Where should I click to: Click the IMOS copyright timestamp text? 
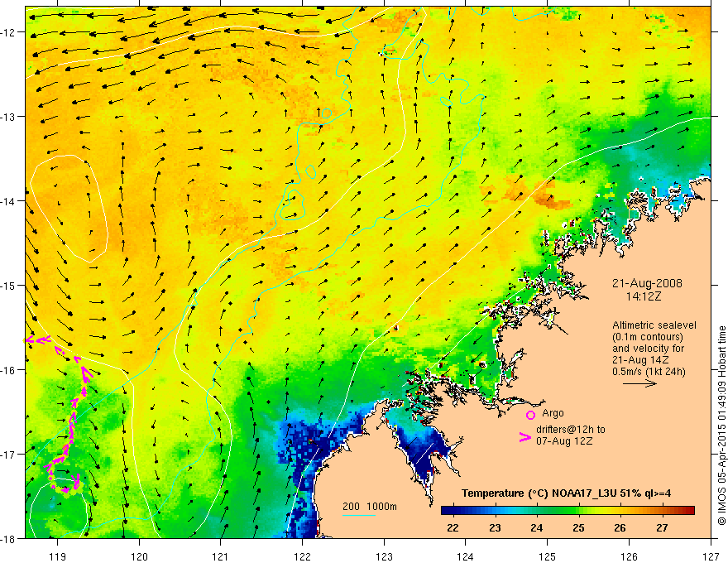(x=721, y=426)
